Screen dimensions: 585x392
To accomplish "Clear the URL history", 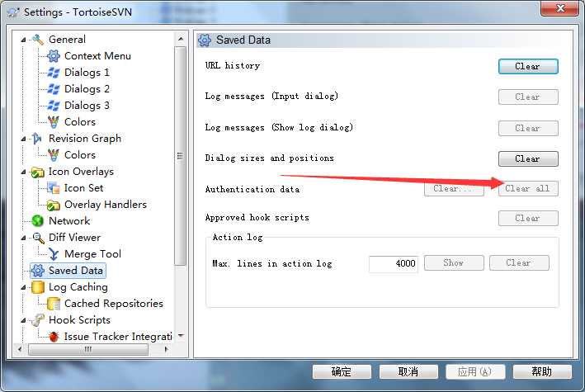I will coord(528,67).
